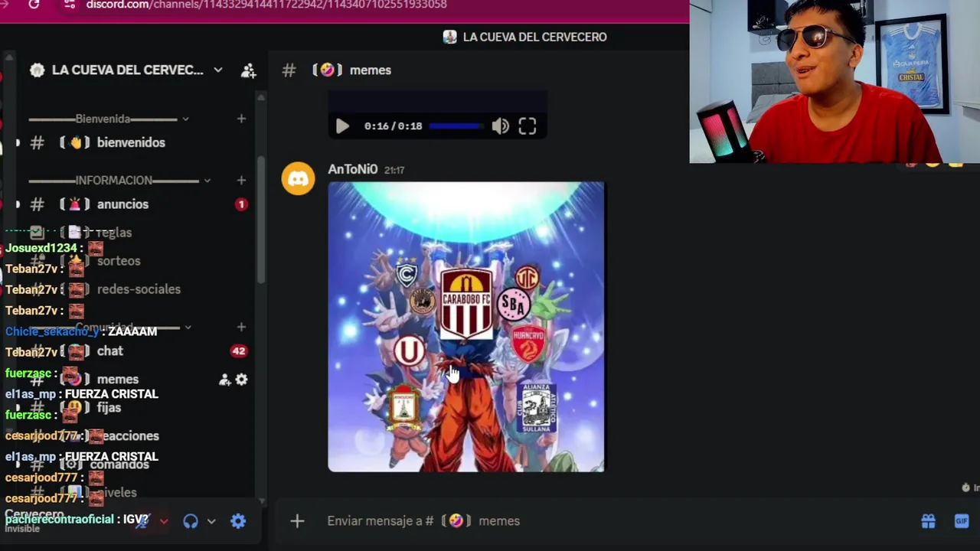Viewport: 980px width, 551px height.
Task: Click the message timestamp 21:17
Action: [394, 170]
